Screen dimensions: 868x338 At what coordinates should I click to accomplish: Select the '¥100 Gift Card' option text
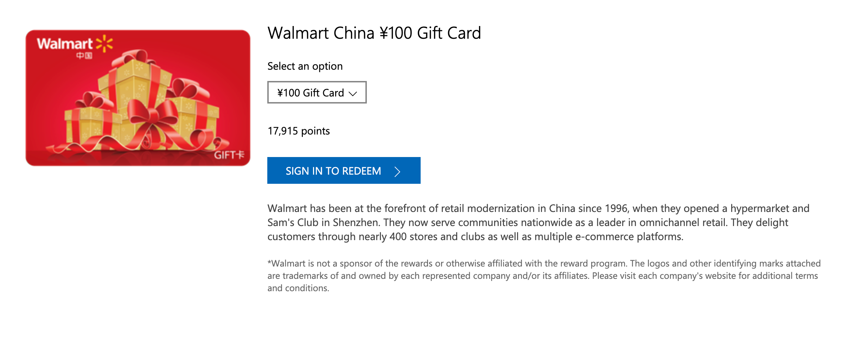click(311, 93)
